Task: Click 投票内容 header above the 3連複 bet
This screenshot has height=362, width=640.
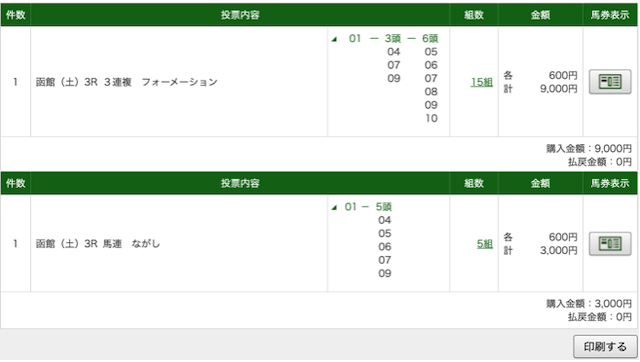Action: pyautogui.click(x=240, y=15)
